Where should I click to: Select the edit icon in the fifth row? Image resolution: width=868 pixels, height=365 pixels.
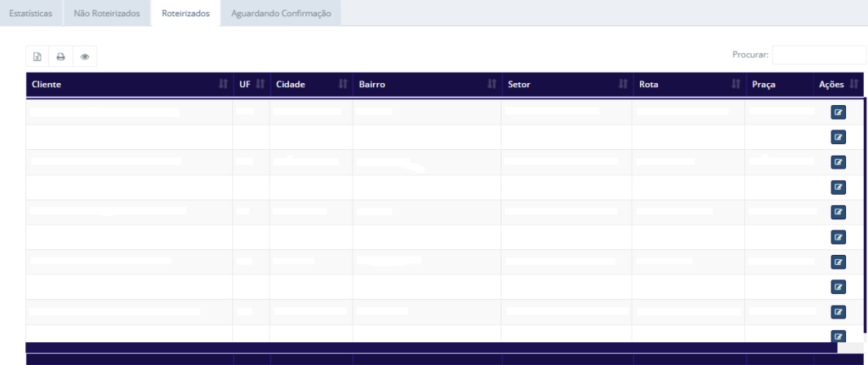[x=837, y=212]
